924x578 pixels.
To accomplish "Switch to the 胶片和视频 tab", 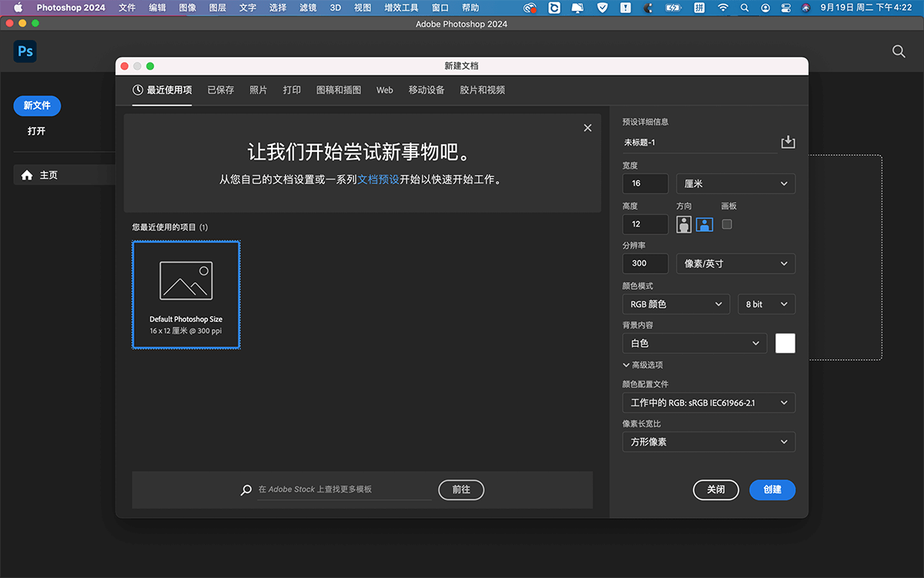I will (x=483, y=90).
